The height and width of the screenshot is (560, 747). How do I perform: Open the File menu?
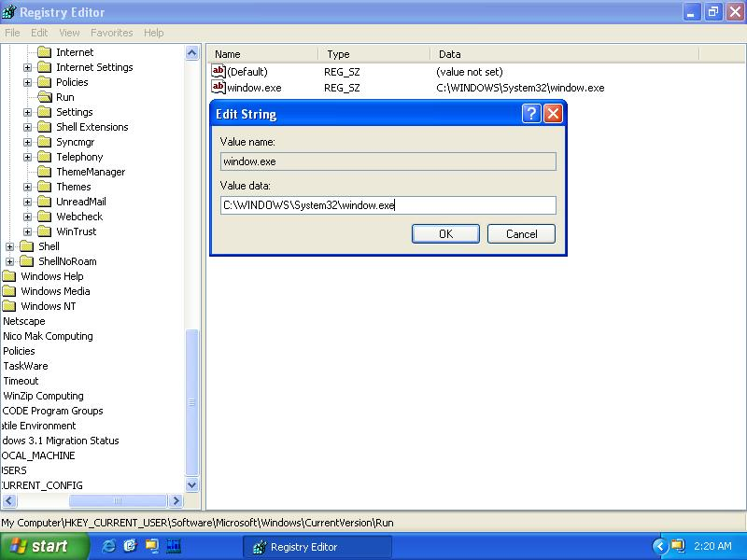click(x=12, y=33)
